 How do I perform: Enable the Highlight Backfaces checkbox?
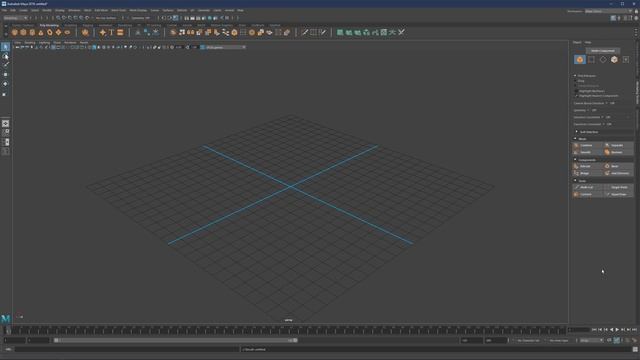click(x=577, y=91)
